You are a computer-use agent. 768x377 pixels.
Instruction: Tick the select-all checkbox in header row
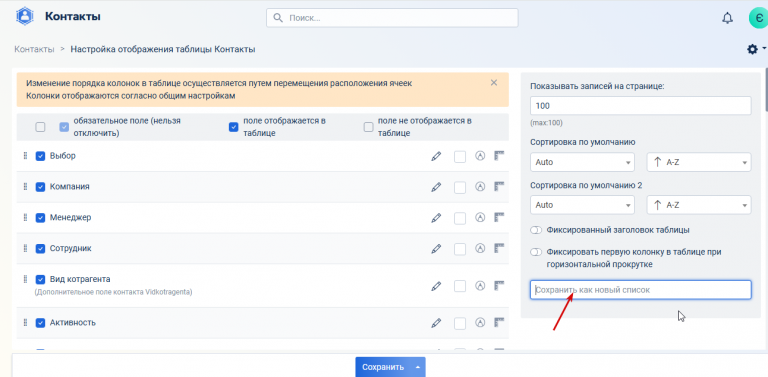pyautogui.click(x=40, y=127)
